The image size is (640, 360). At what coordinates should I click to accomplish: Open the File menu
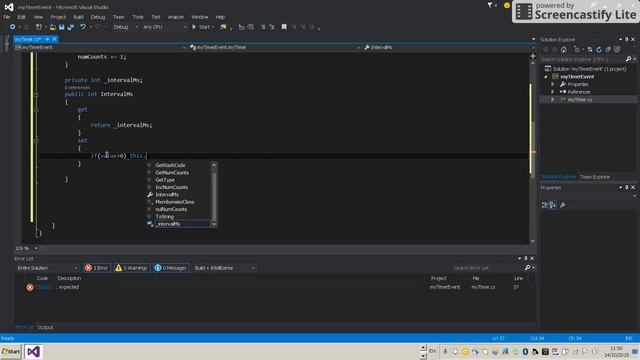coord(7,17)
